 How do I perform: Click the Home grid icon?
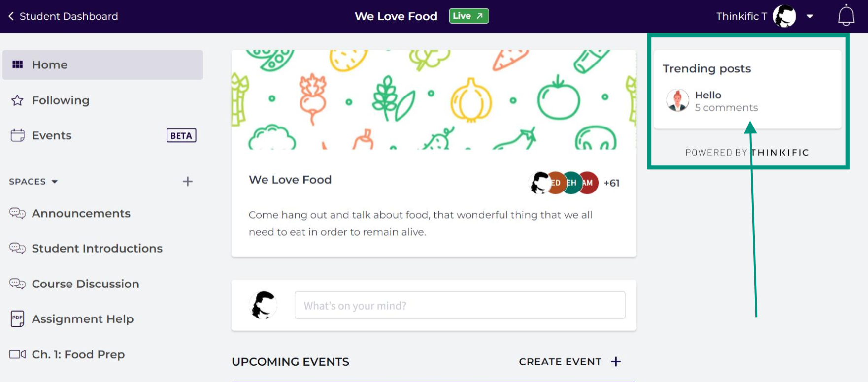(18, 64)
